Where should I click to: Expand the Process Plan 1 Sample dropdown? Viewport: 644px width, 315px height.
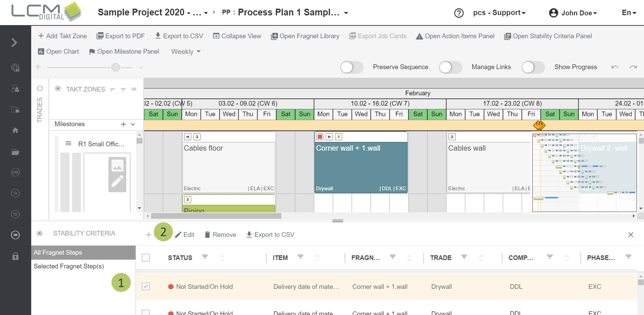[x=346, y=13]
